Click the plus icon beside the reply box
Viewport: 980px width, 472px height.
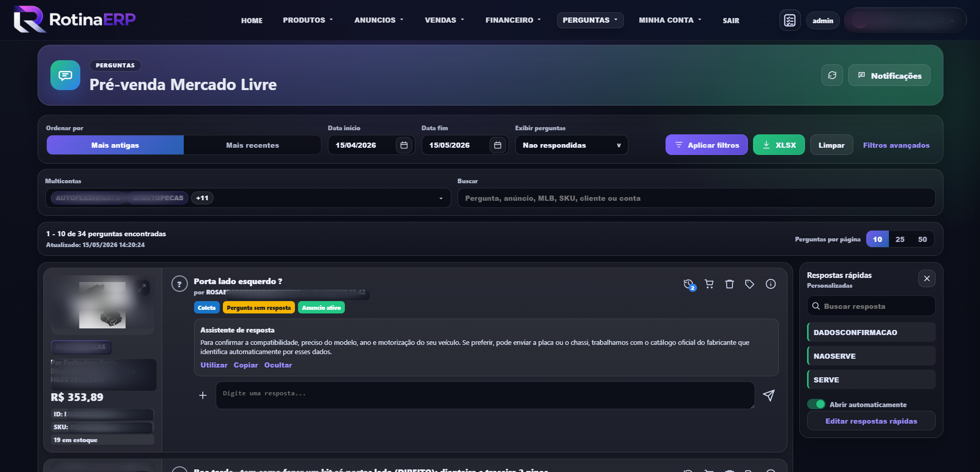[x=203, y=395]
